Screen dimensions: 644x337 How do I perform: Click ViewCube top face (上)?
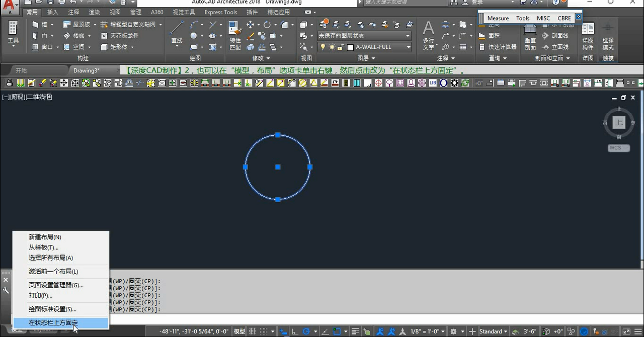point(619,122)
